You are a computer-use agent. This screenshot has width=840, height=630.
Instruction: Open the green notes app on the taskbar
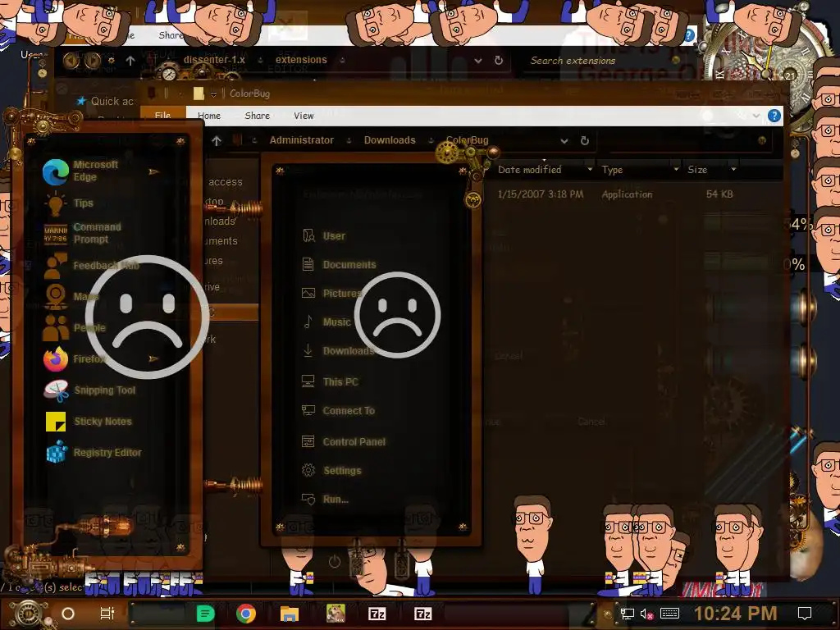[205, 614]
